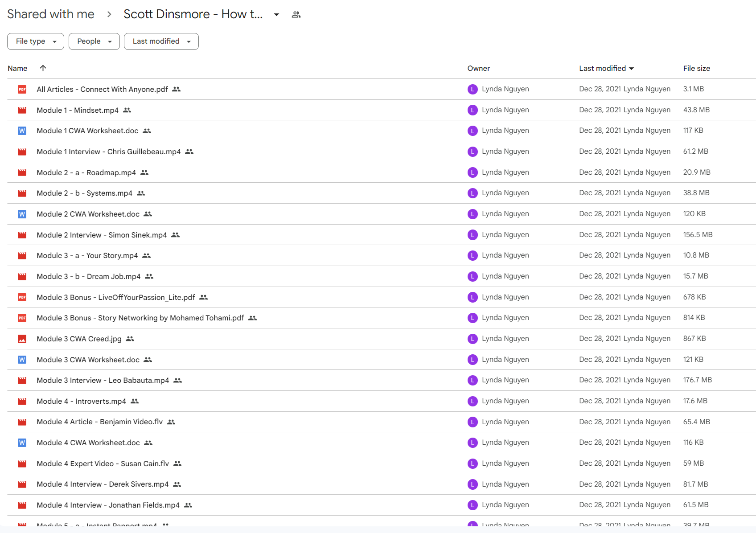Click the Word icon for Module 1 CWA Worksheet
This screenshot has height=533, width=756.
click(22, 131)
